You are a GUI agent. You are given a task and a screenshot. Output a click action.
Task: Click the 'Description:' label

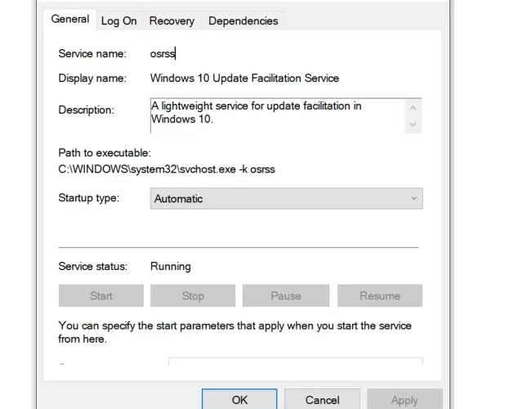pyautogui.click(x=86, y=110)
